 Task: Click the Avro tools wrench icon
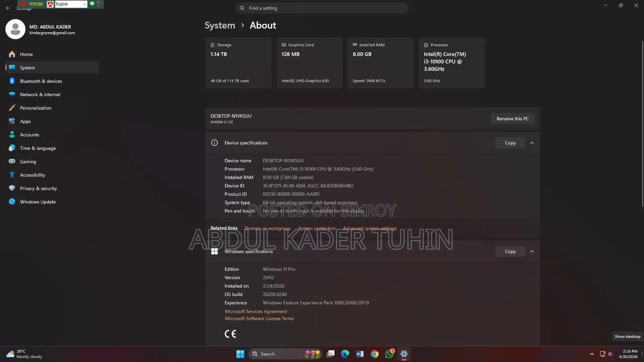point(99,4)
